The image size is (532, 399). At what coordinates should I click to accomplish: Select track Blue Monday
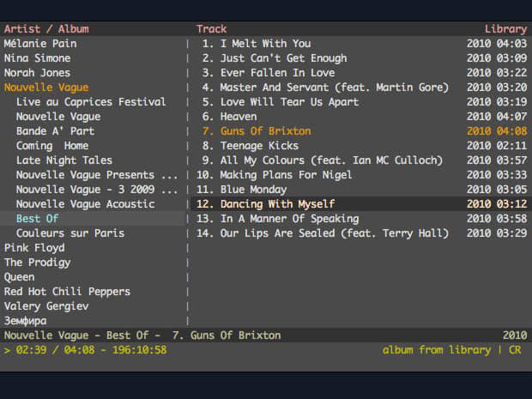pyautogui.click(x=360, y=190)
